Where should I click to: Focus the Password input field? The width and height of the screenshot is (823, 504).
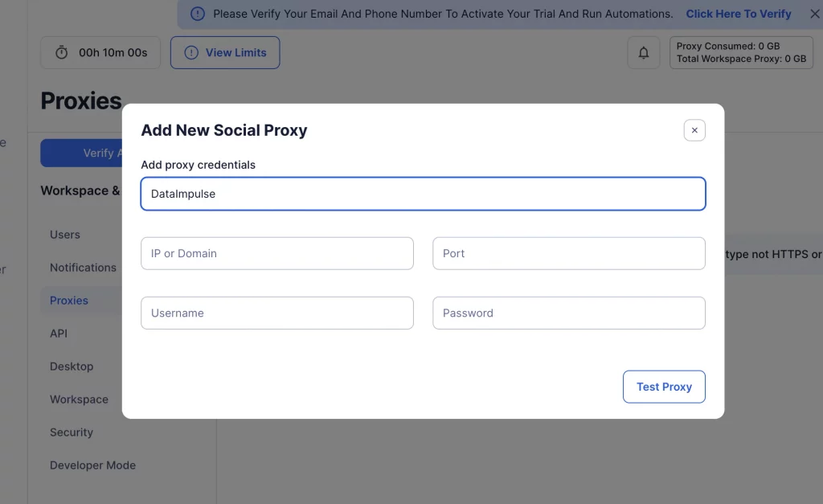point(568,313)
